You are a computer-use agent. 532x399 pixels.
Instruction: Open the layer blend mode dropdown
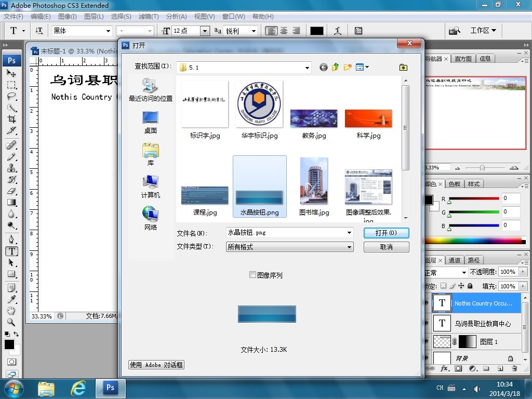(464, 272)
